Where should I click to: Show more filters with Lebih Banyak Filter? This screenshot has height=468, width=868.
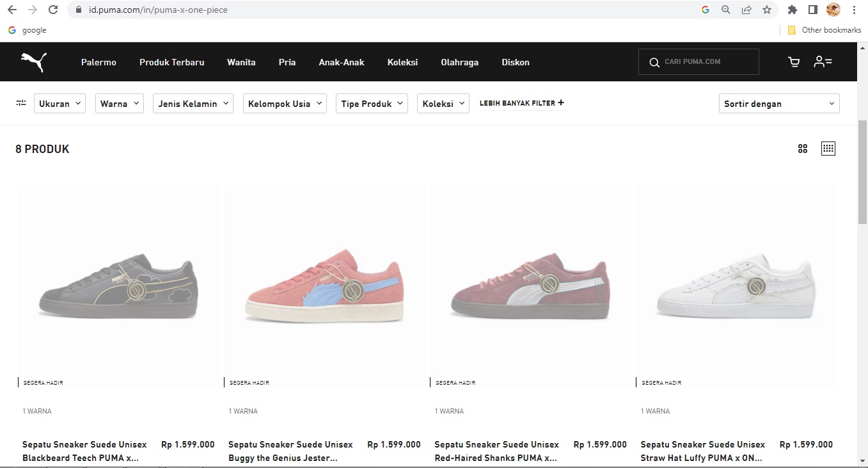pos(522,103)
